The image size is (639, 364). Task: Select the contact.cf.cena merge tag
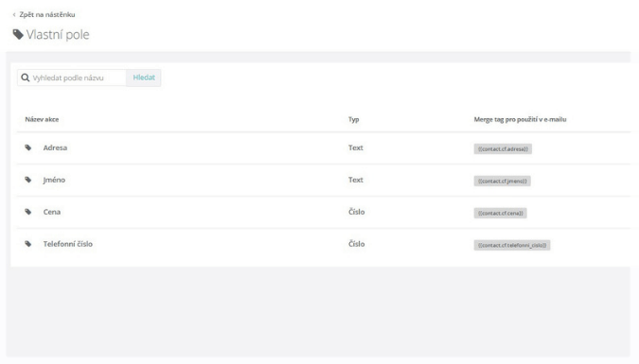(501, 214)
